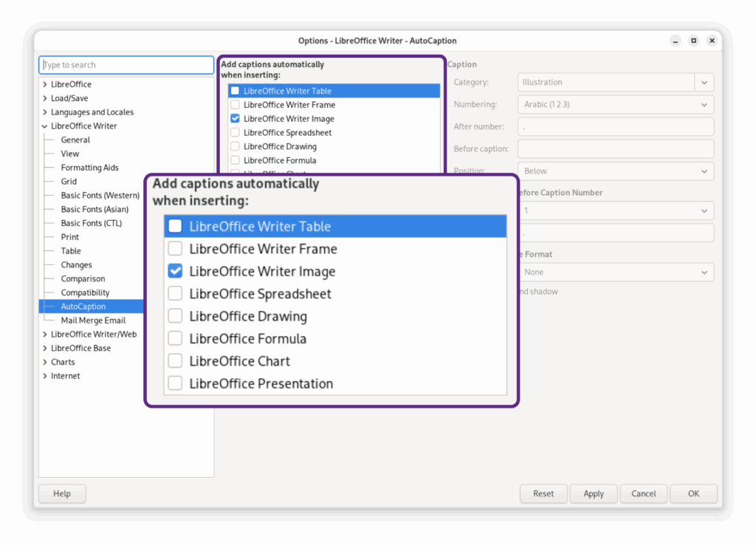Click the After number input field
This screenshot has height=545, width=756.
click(x=615, y=127)
